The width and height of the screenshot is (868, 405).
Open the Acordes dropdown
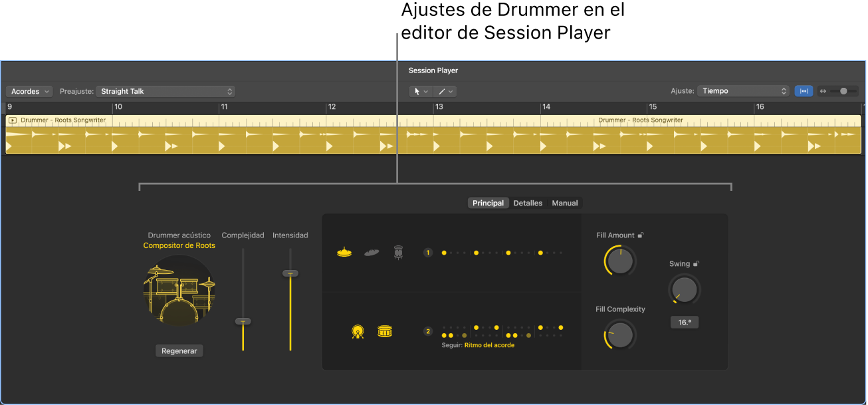click(x=29, y=91)
